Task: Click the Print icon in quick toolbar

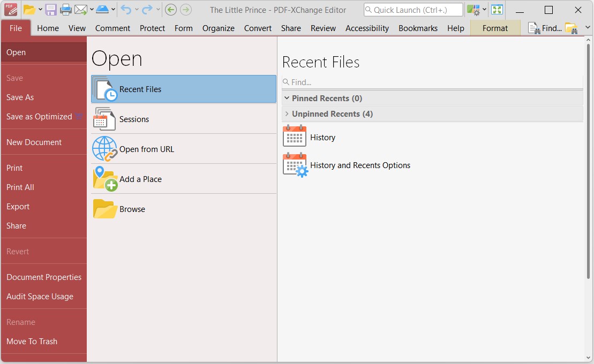Action: pyautogui.click(x=66, y=10)
